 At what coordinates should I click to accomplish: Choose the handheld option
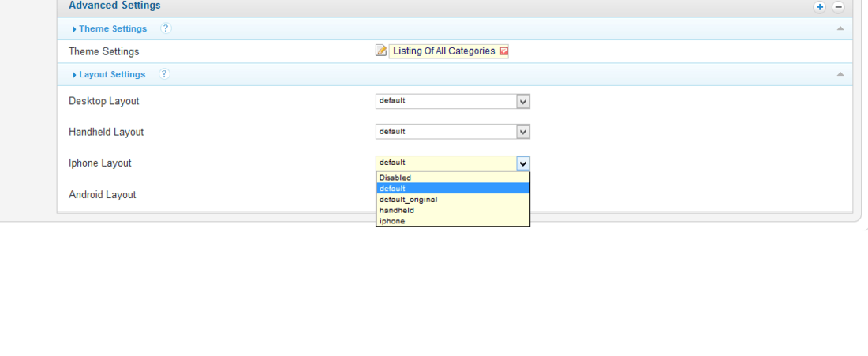453,211
